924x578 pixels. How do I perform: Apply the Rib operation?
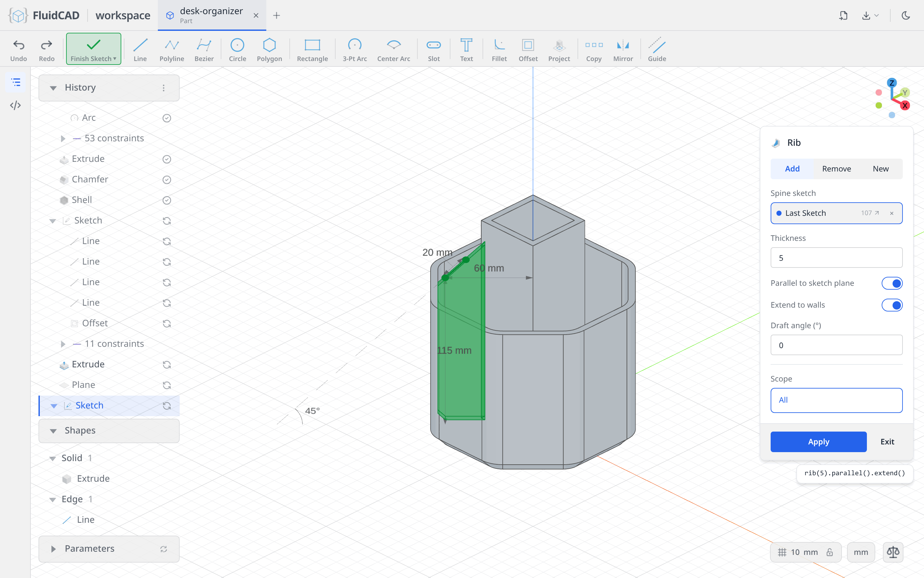tap(818, 442)
